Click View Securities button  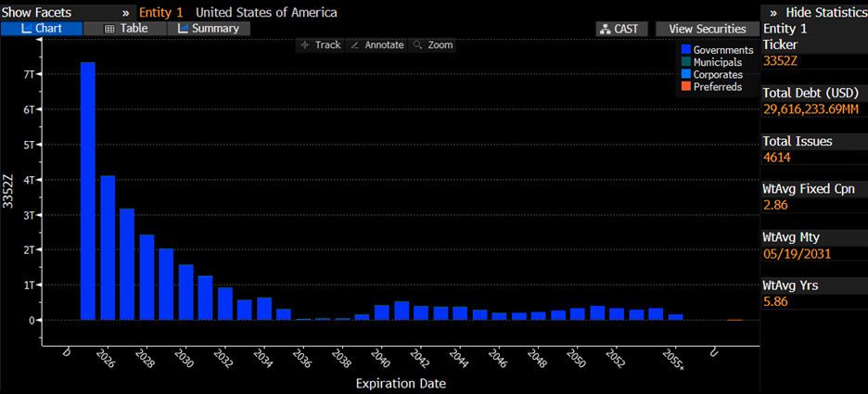pos(708,29)
